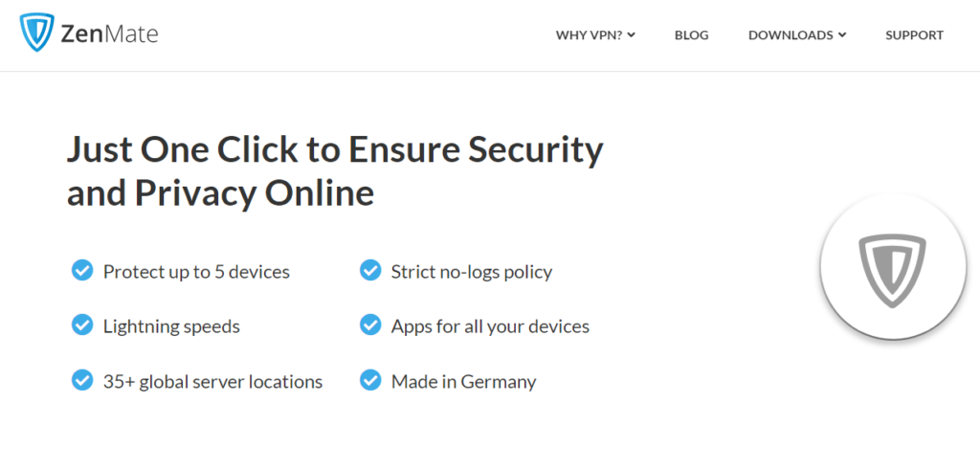Expand the WHY VPN? chevron arrow
Viewport: 980px width, 449px height.
point(632,35)
